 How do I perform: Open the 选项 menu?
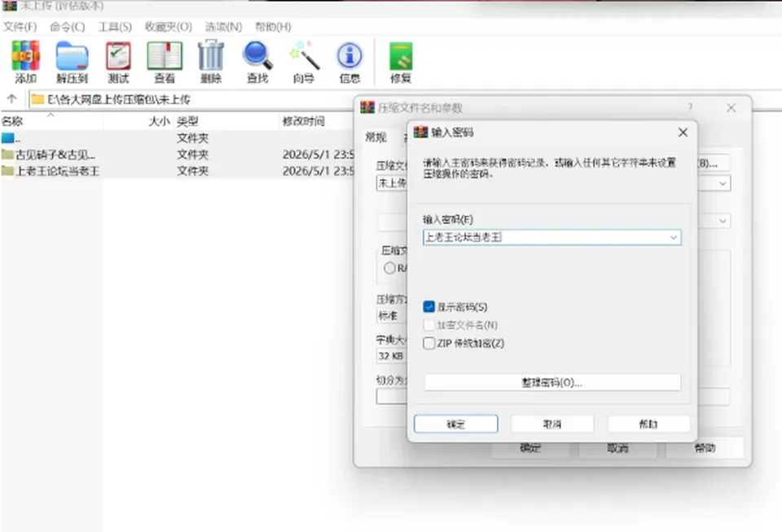[x=223, y=27]
